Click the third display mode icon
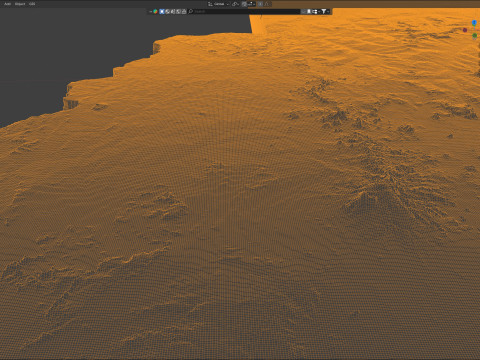 pos(173,12)
